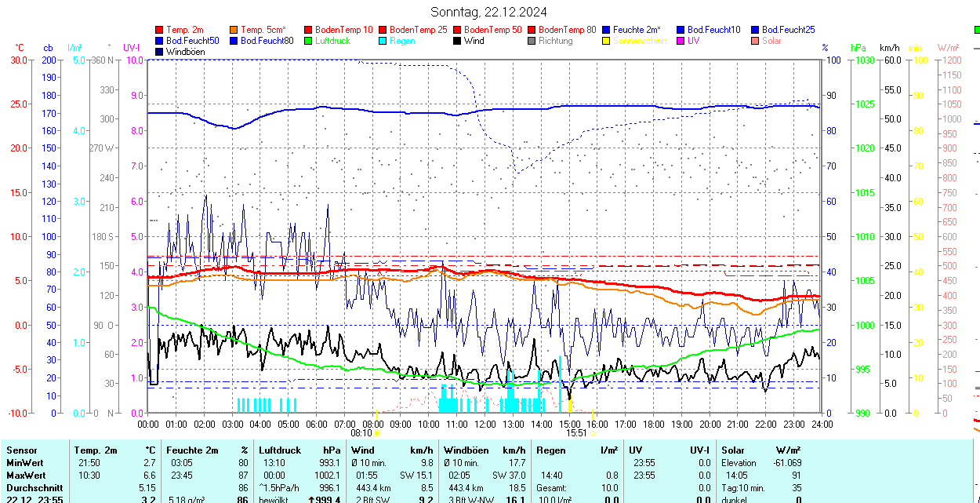Click the Windböen column header in the table
The width and height of the screenshot is (980, 503).
coord(466,450)
